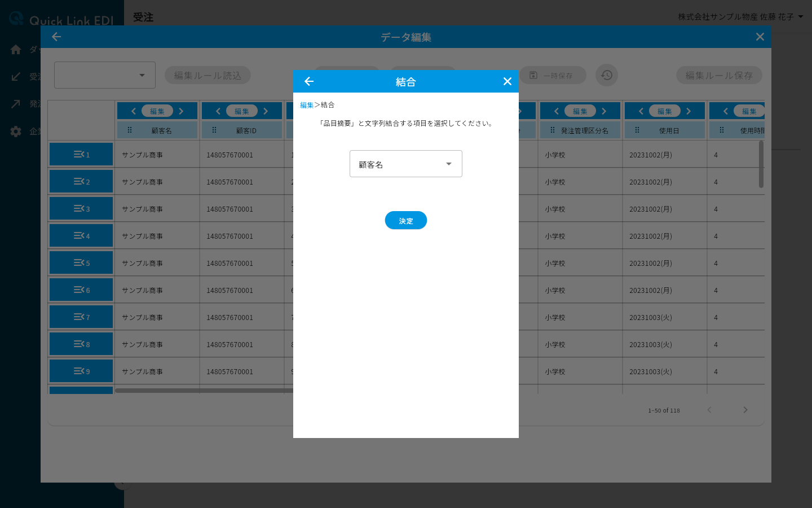Open the history restore icon
The height and width of the screenshot is (508, 812).
[x=607, y=75]
